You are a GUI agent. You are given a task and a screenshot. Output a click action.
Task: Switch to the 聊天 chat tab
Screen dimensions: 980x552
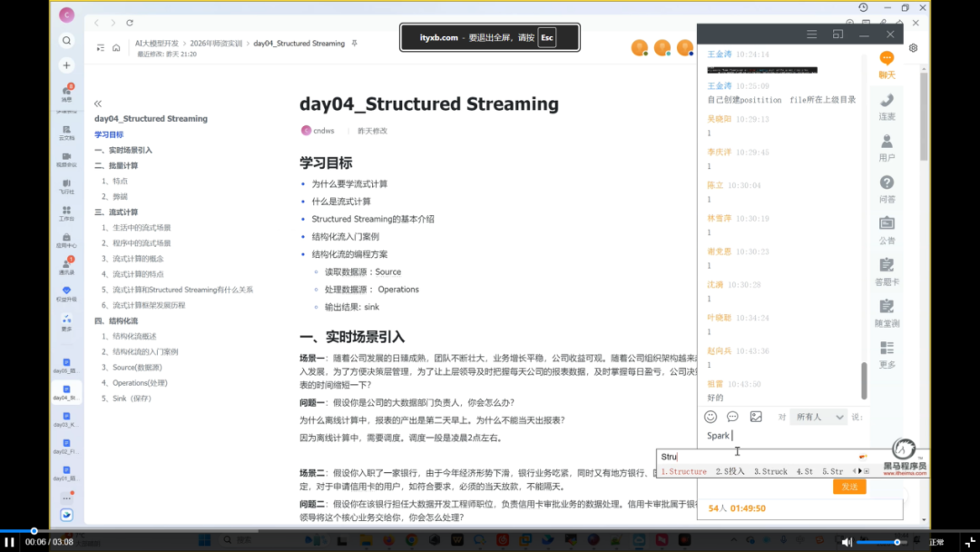[887, 64]
